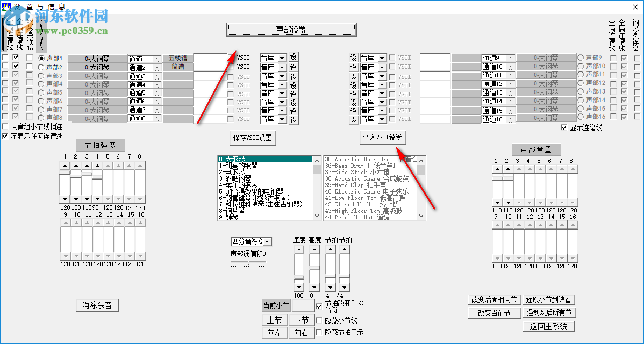
Task: Select 39-Hand Clap 拍手声 in the drum list
Action: click(x=371, y=185)
